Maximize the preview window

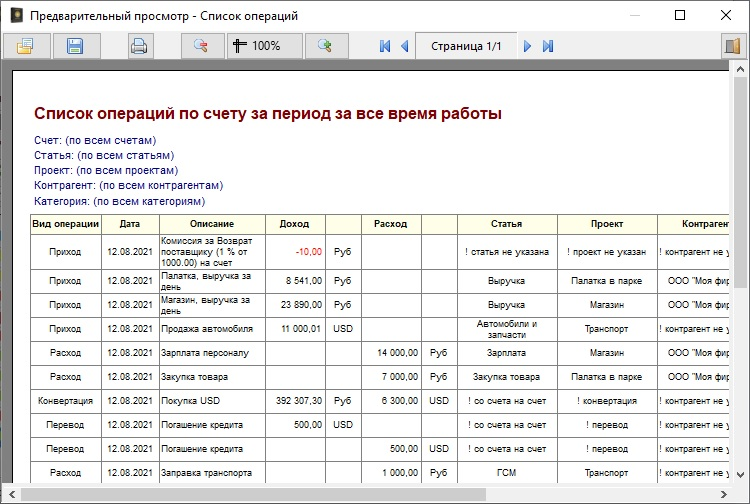click(x=680, y=15)
